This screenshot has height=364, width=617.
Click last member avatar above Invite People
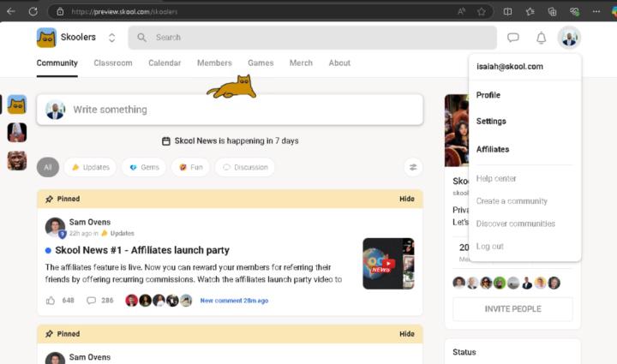click(x=554, y=283)
